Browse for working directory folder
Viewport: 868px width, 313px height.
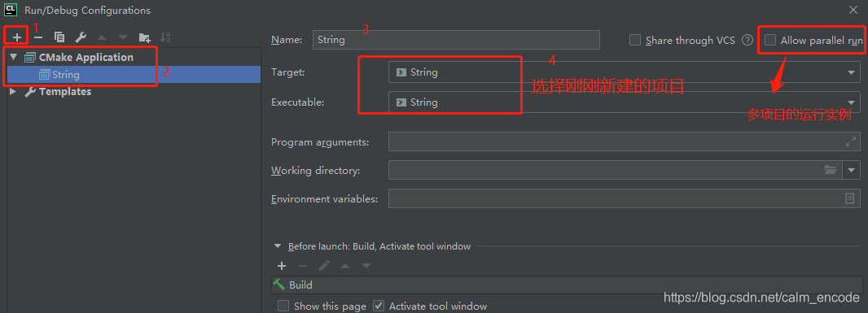tap(831, 170)
